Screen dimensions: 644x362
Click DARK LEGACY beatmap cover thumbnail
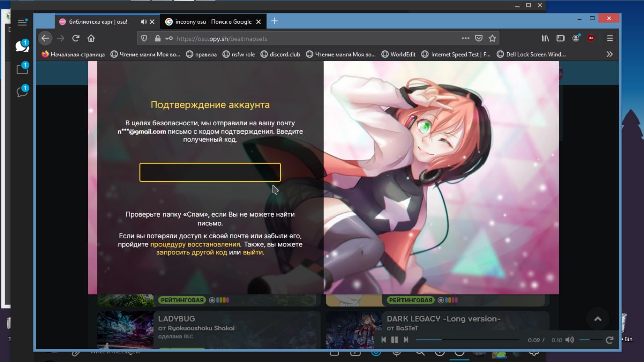pos(353,330)
